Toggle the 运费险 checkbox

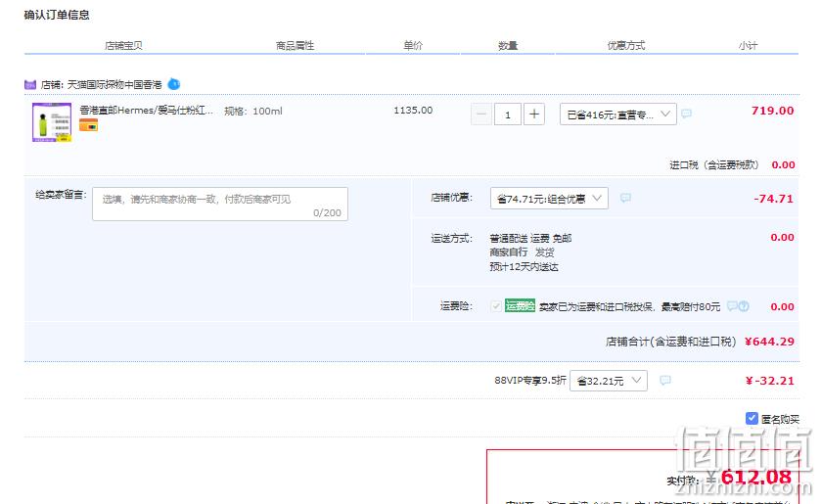click(x=496, y=306)
